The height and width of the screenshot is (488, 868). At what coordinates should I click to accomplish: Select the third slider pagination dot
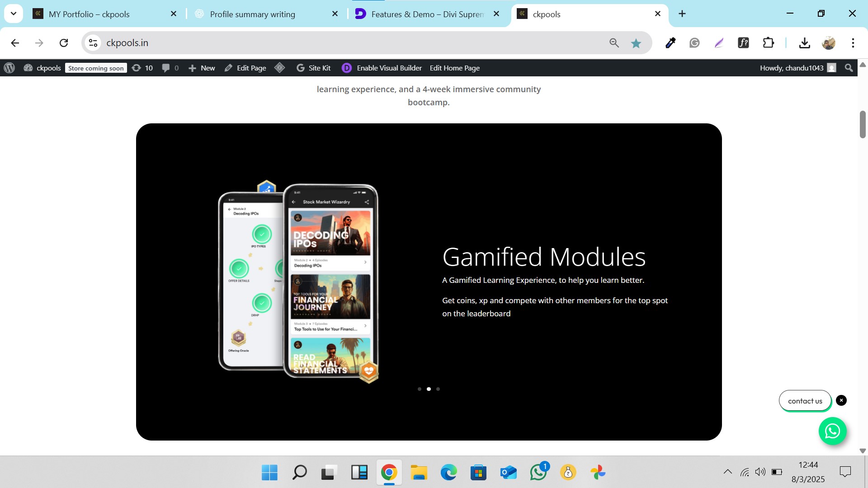tap(438, 389)
